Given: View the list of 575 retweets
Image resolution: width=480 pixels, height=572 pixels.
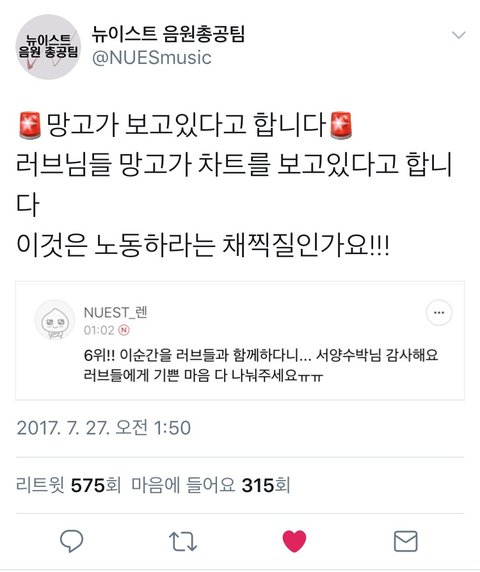Looking at the screenshot, I should pyautogui.click(x=68, y=486).
